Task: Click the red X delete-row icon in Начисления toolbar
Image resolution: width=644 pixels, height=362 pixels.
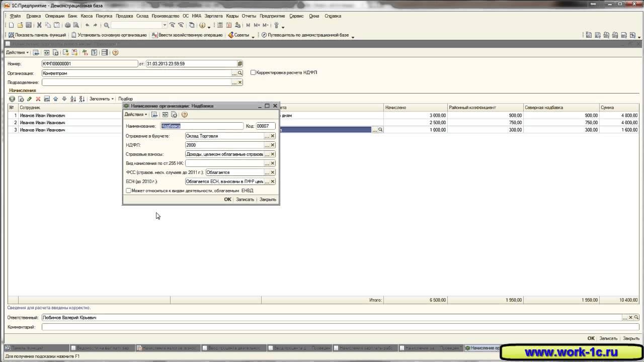Action: click(38, 99)
